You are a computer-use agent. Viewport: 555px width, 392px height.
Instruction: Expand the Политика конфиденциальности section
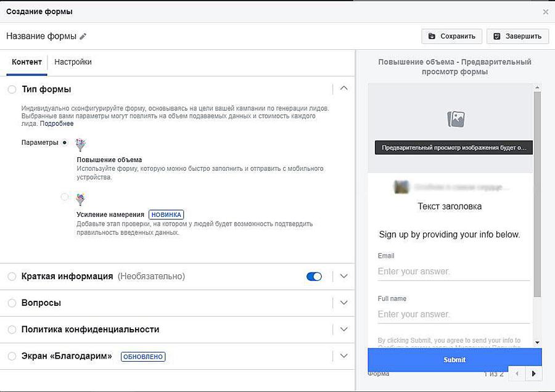coord(344,330)
